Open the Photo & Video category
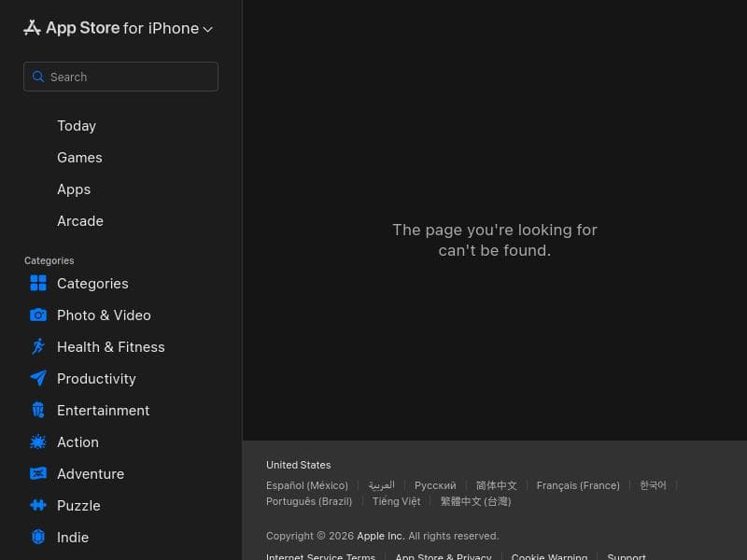This screenshot has width=747, height=560. pos(104,315)
